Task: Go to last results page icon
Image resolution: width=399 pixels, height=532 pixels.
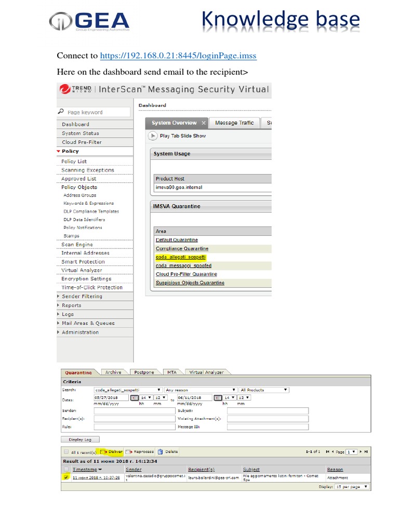Action: [366, 452]
